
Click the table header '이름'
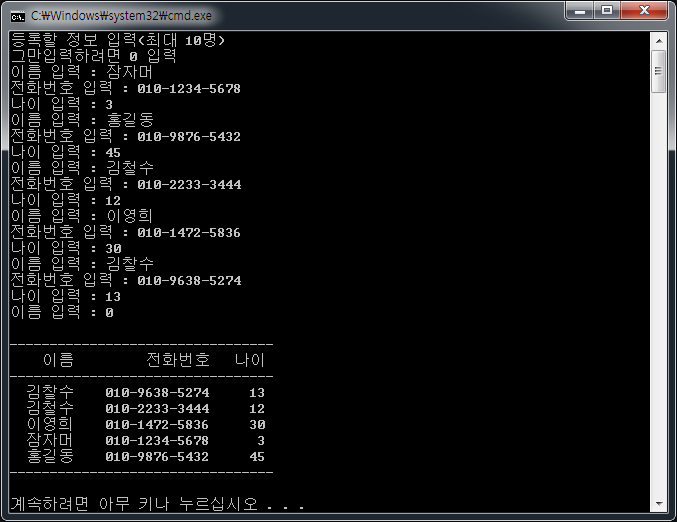[58, 360]
